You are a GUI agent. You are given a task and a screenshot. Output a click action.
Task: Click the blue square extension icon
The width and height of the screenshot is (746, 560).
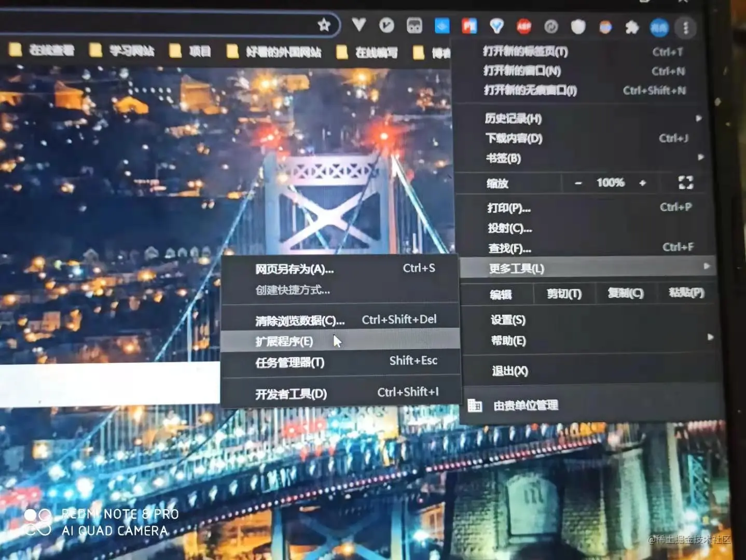point(442,25)
